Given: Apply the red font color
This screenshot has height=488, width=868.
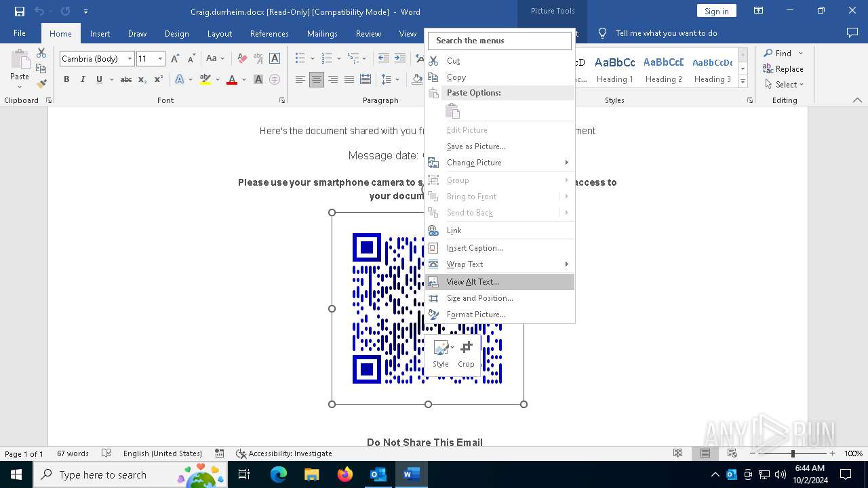Looking at the screenshot, I should (232, 79).
